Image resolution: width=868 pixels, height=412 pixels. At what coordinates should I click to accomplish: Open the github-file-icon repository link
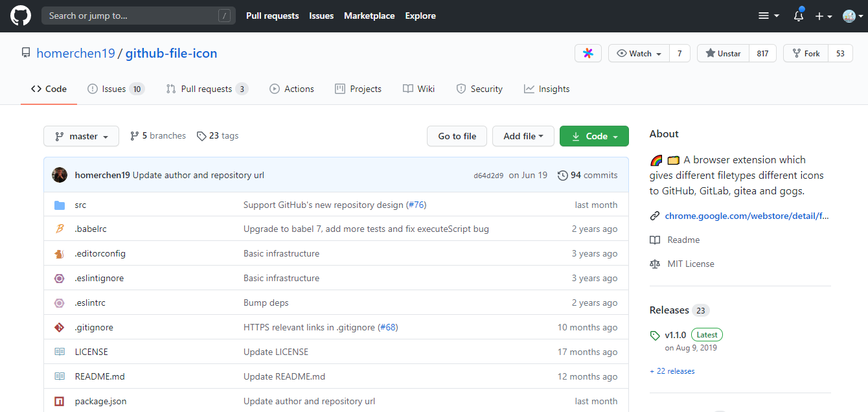point(172,53)
